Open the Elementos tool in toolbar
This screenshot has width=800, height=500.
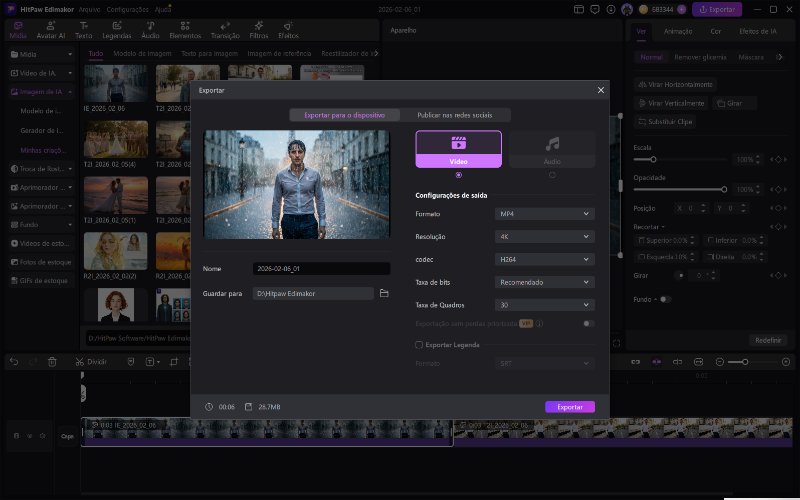(x=184, y=29)
